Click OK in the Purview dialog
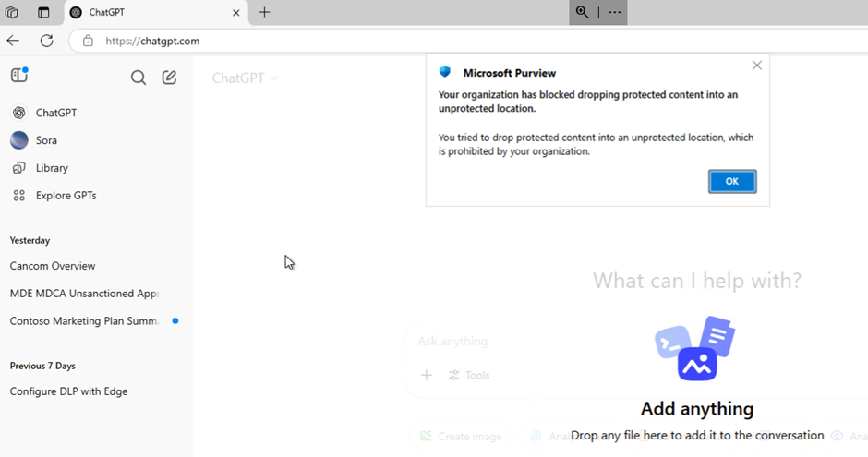The image size is (868, 457). pos(732,182)
